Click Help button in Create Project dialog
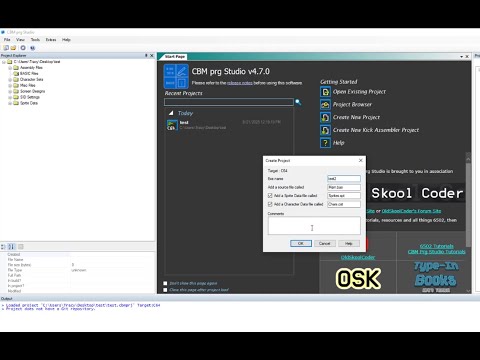 349,244
